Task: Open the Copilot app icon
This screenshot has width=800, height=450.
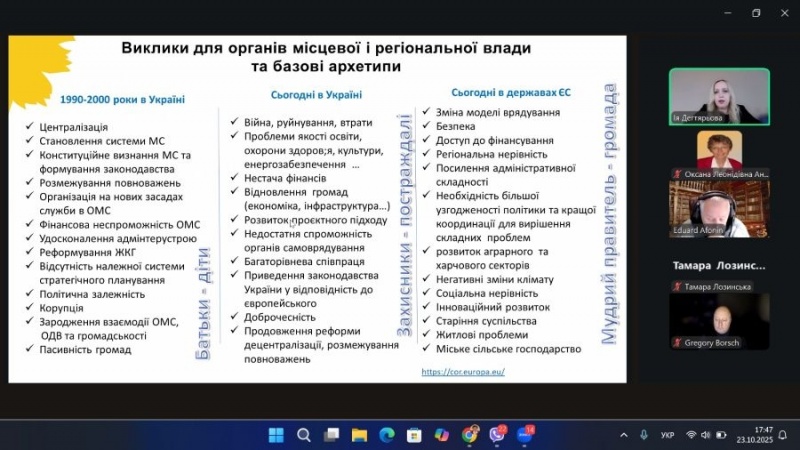Action: pyautogui.click(x=442, y=435)
